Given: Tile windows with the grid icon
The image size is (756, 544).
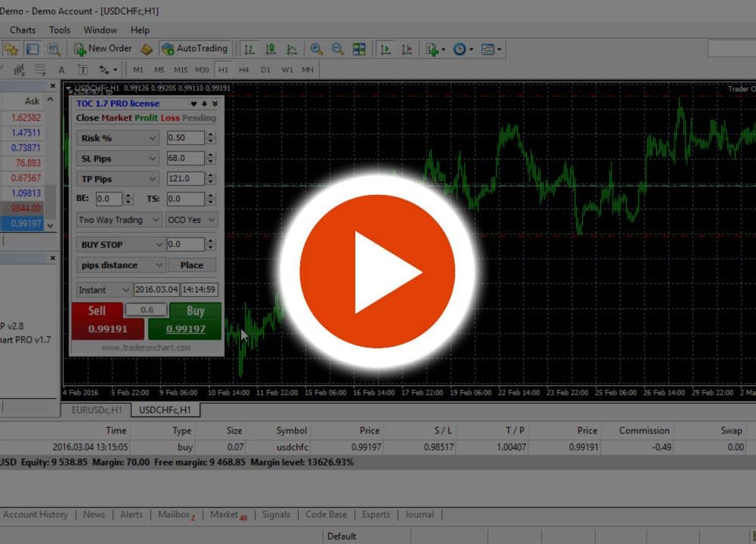Looking at the screenshot, I should coord(359,49).
